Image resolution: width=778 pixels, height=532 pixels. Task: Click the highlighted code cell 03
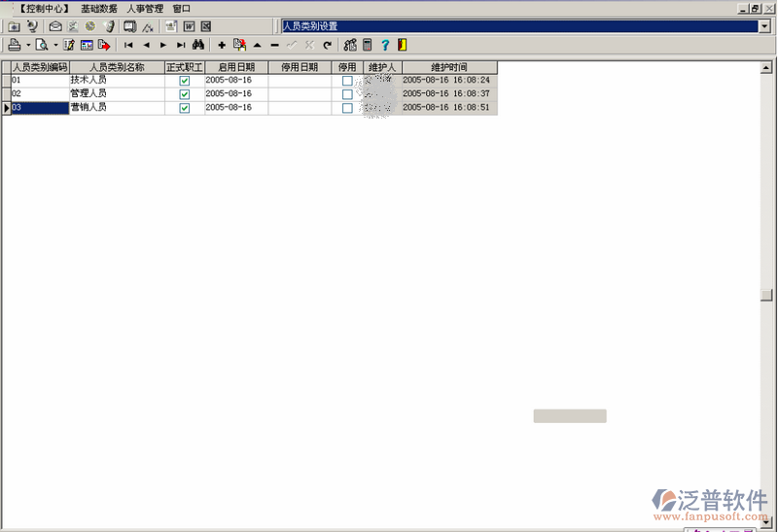click(x=40, y=108)
